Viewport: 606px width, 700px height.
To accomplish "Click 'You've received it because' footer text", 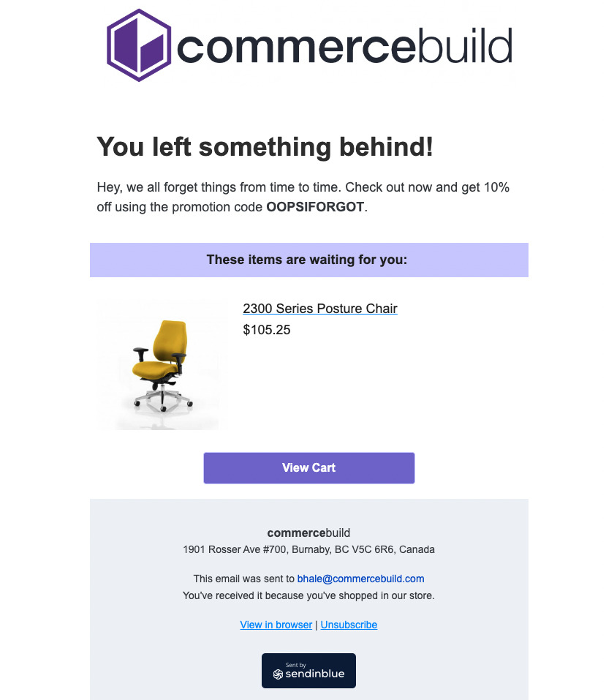I will 308,596.
